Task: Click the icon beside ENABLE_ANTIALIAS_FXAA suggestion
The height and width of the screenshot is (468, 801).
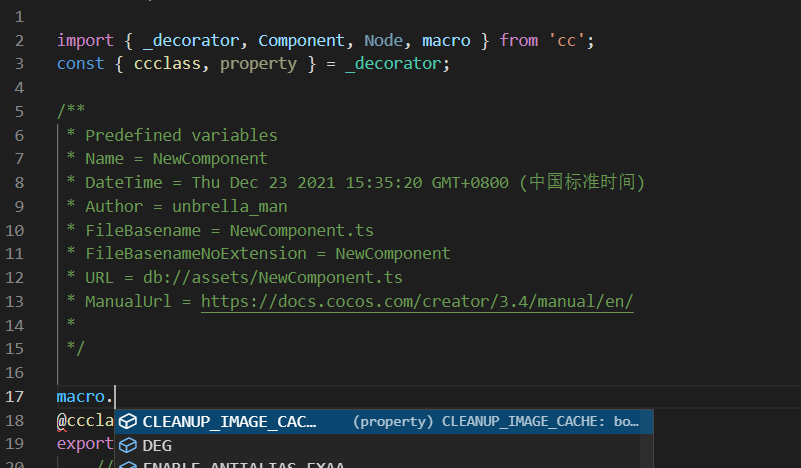Action: [128, 464]
